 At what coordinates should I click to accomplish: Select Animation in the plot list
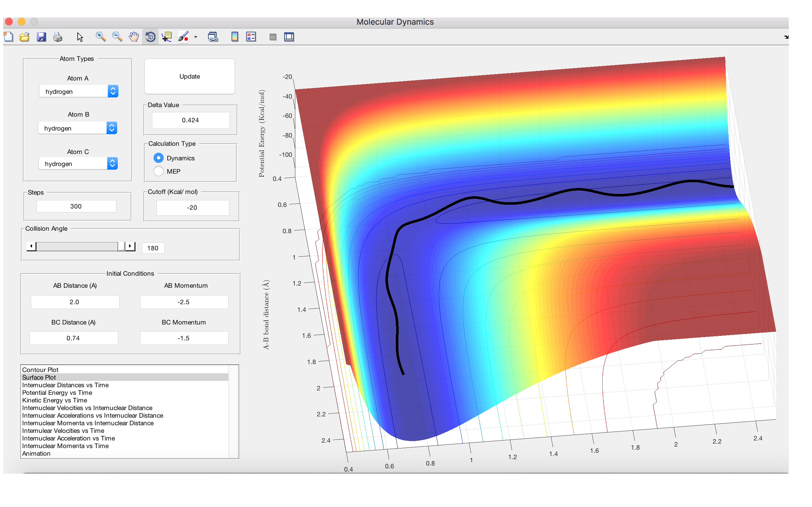click(x=36, y=453)
